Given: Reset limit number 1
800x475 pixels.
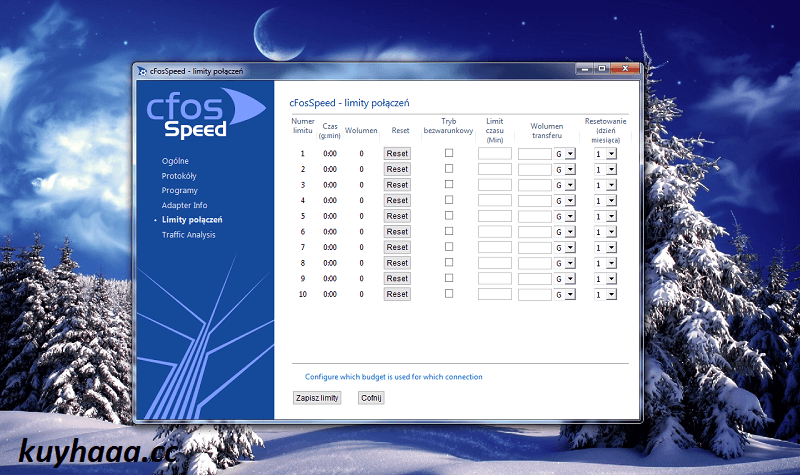Looking at the screenshot, I should click(x=397, y=154).
